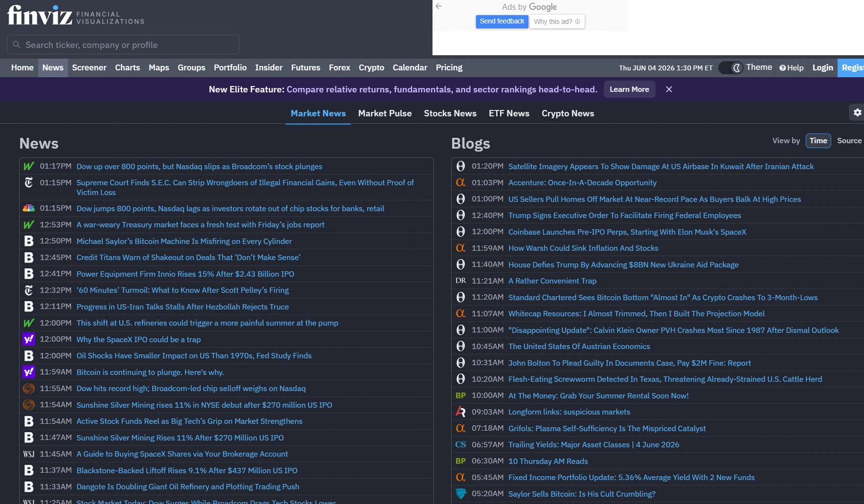
Task: Click blog icon beside Saylor Sells Bitcoin
Action: click(x=460, y=494)
